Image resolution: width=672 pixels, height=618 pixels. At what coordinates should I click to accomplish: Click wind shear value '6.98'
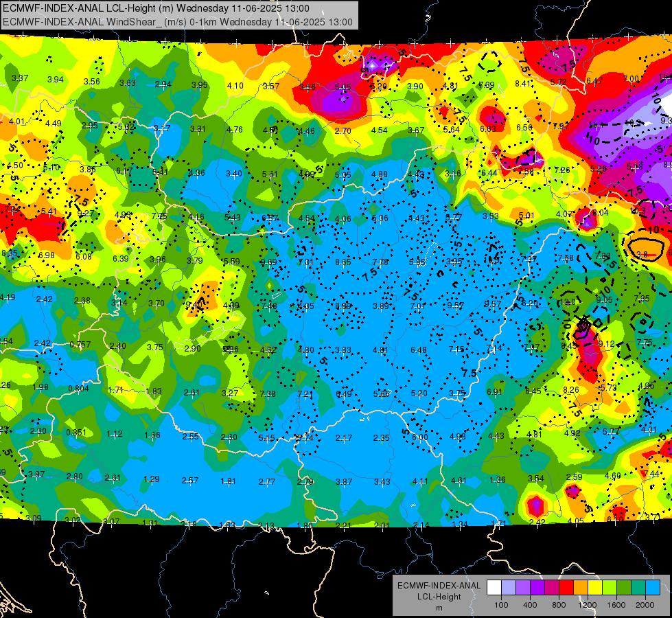click(x=46, y=255)
